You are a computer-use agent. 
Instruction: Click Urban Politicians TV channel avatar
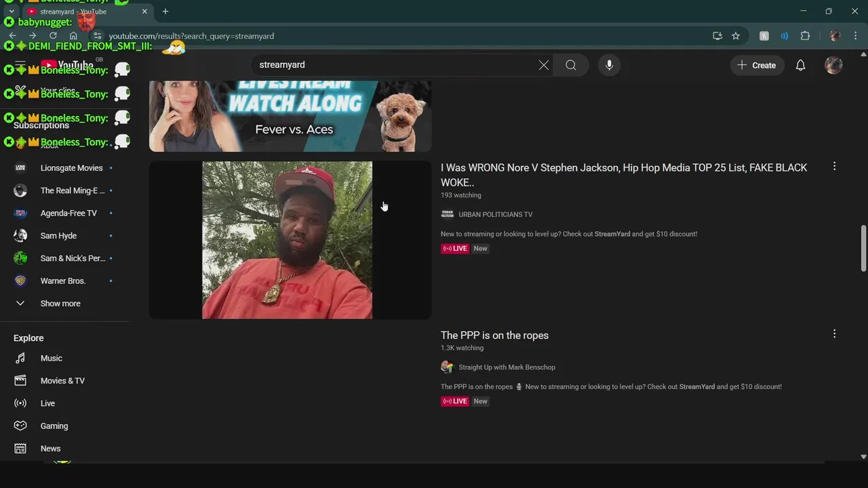[x=447, y=214]
